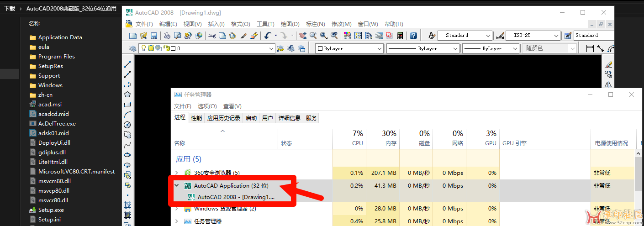The image size is (644, 226).
Task: Click the Match Properties brush icon
Action: (x=243, y=35)
